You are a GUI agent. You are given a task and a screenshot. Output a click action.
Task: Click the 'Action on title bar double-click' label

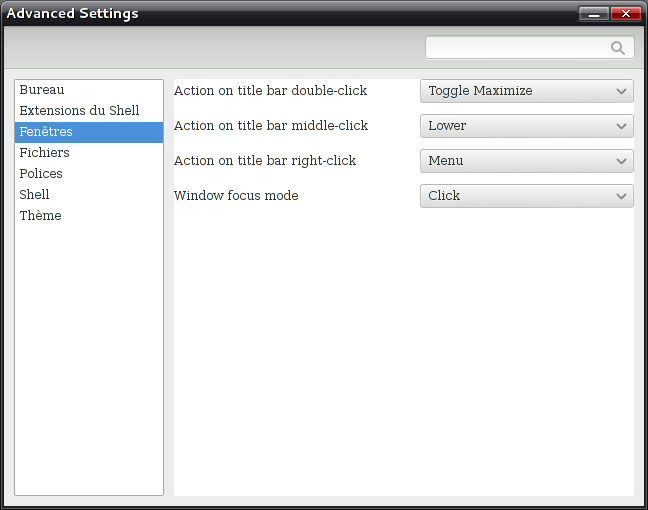(x=270, y=91)
